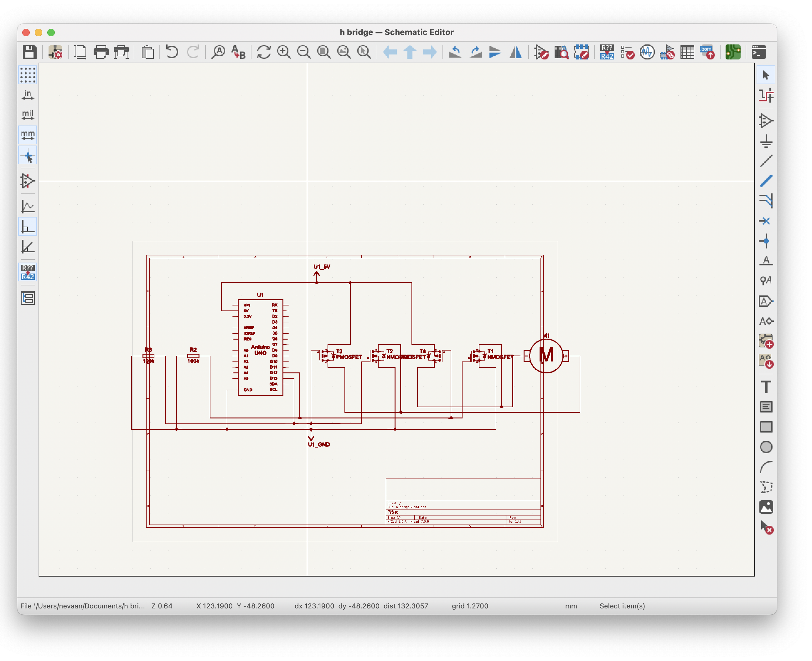Select the no-connect flag tool

(x=767, y=221)
